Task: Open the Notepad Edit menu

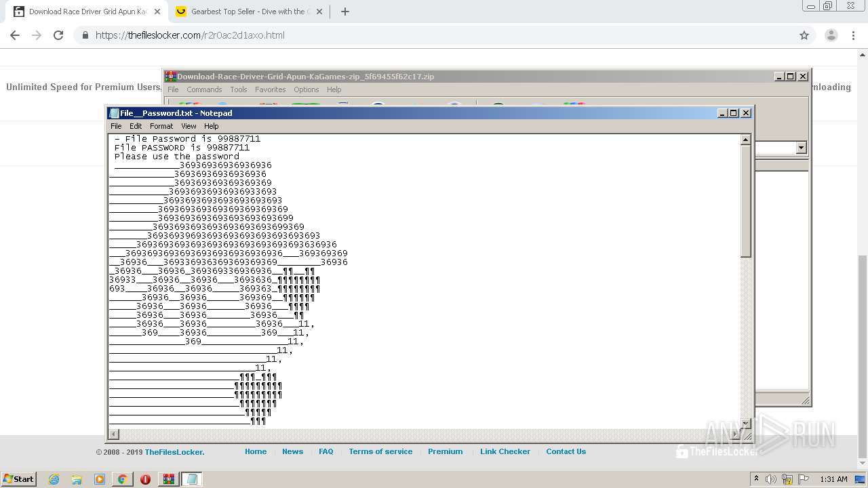Action: 136,126
